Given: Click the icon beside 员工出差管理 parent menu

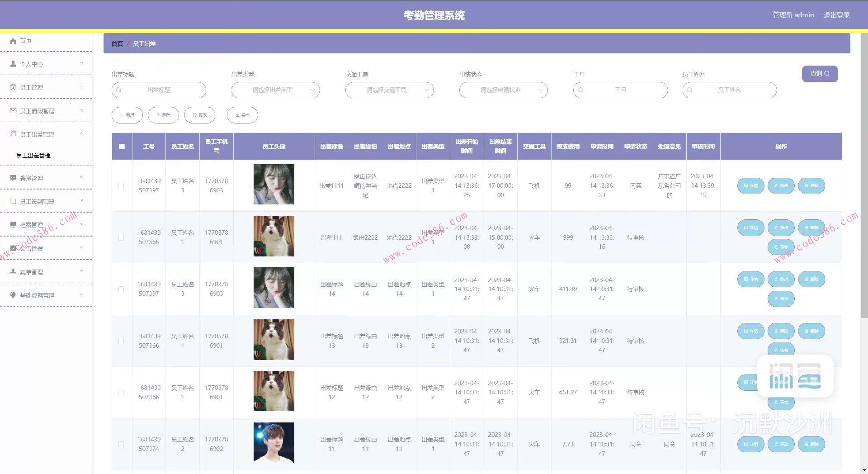Looking at the screenshot, I should coord(13,134).
